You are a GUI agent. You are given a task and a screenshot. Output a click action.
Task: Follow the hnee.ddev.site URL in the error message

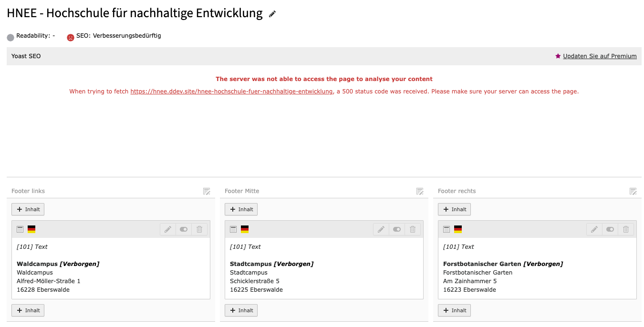tap(231, 91)
